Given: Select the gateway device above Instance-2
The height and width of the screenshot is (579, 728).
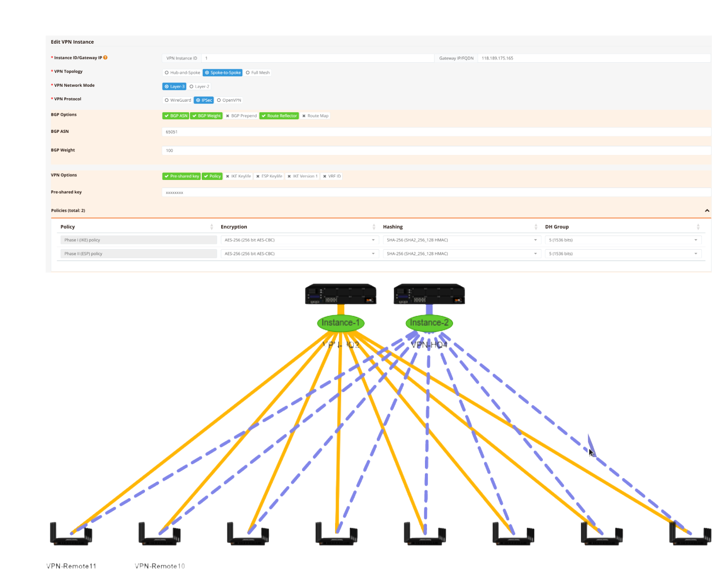Looking at the screenshot, I should 429,294.
